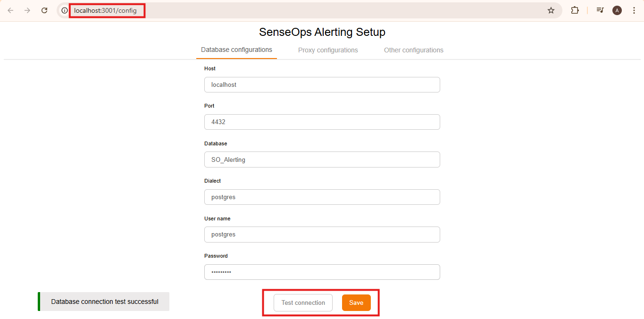Save the database configuration
This screenshot has width=644, height=319.
[356, 302]
